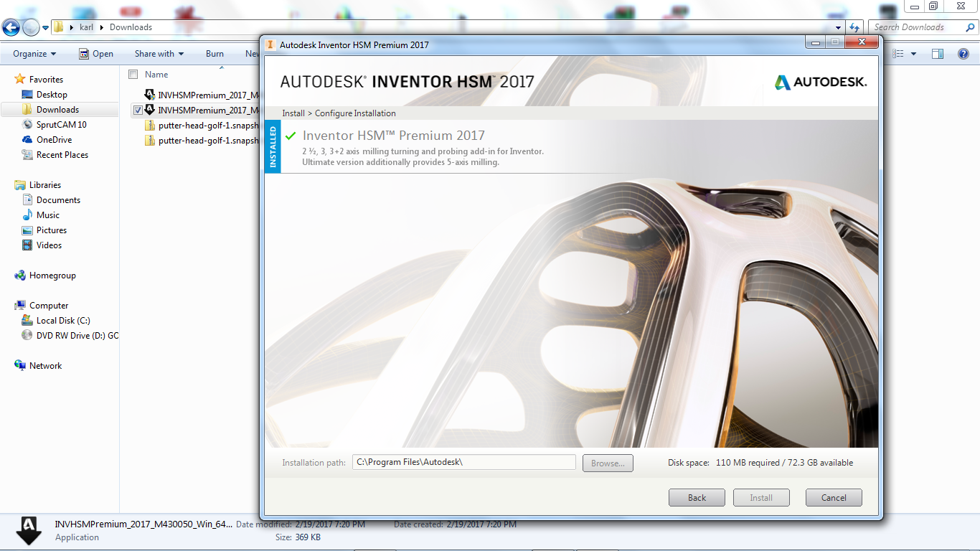Click the refresh icon next to address bar
The image size is (980, 551).
point(854,27)
